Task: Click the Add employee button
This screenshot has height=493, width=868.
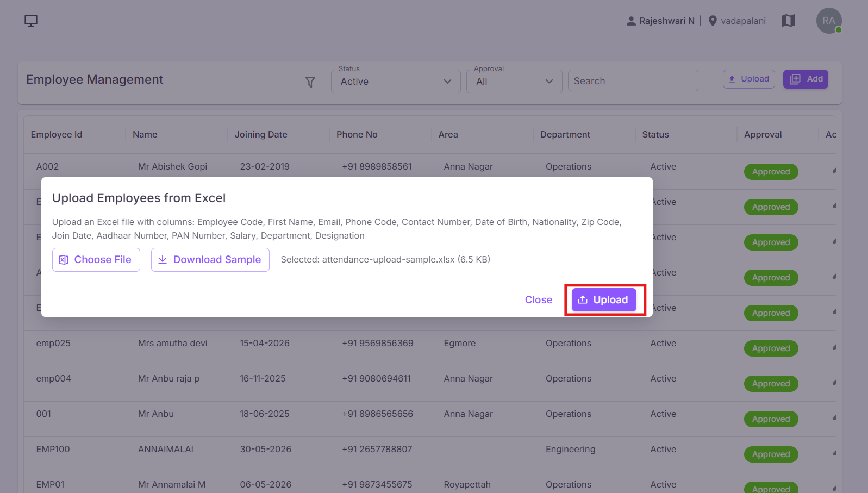Action: (x=805, y=79)
